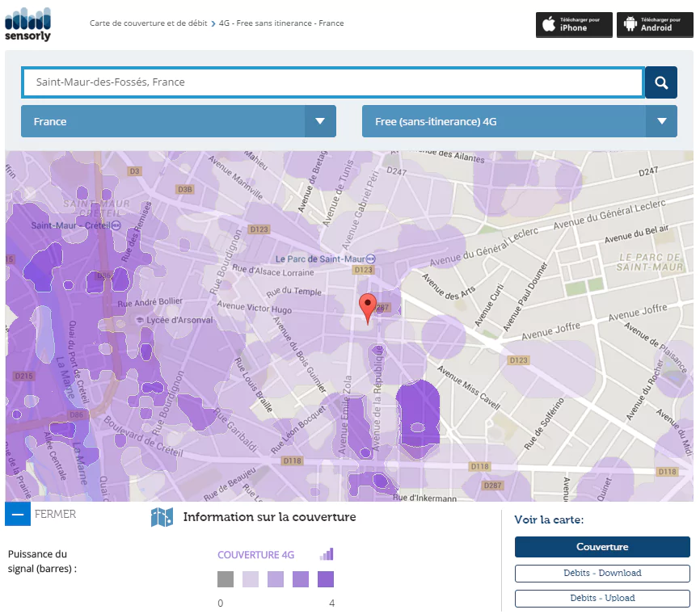
Task: Click Le Parc de Saint-Maur station icon
Action: point(370,259)
